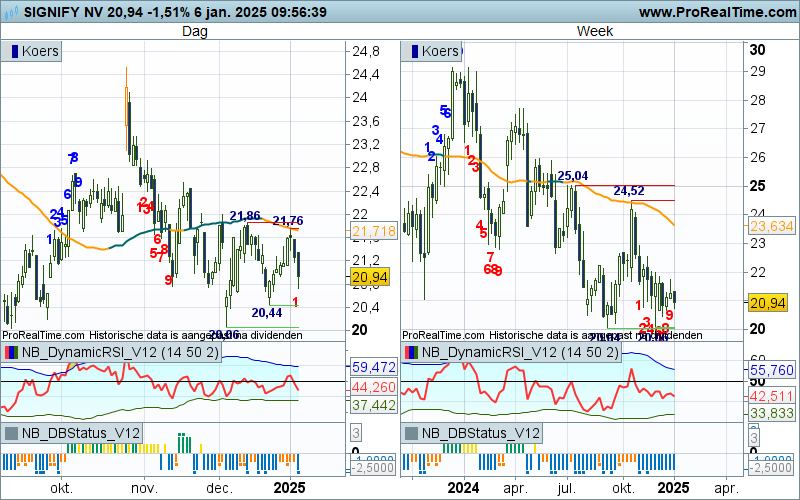Click the 20,44 support label on the Dag chart
This screenshot has height=500, width=800.
tap(267, 313)
